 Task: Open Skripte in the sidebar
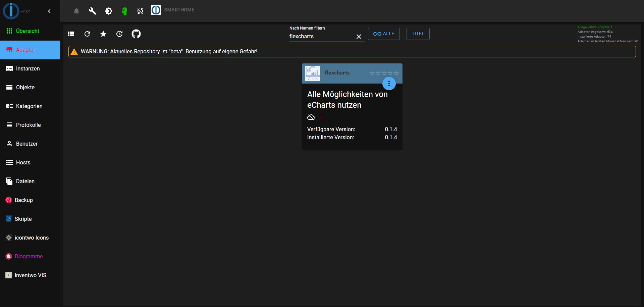tap(30, 219)
